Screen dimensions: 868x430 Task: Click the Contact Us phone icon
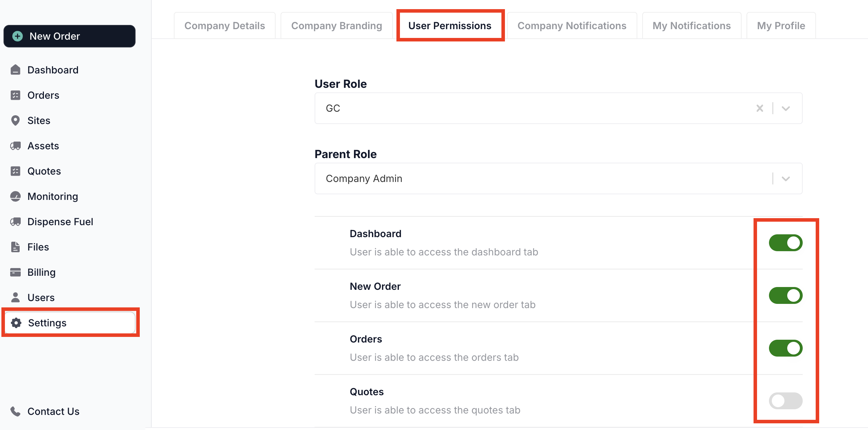15,411
